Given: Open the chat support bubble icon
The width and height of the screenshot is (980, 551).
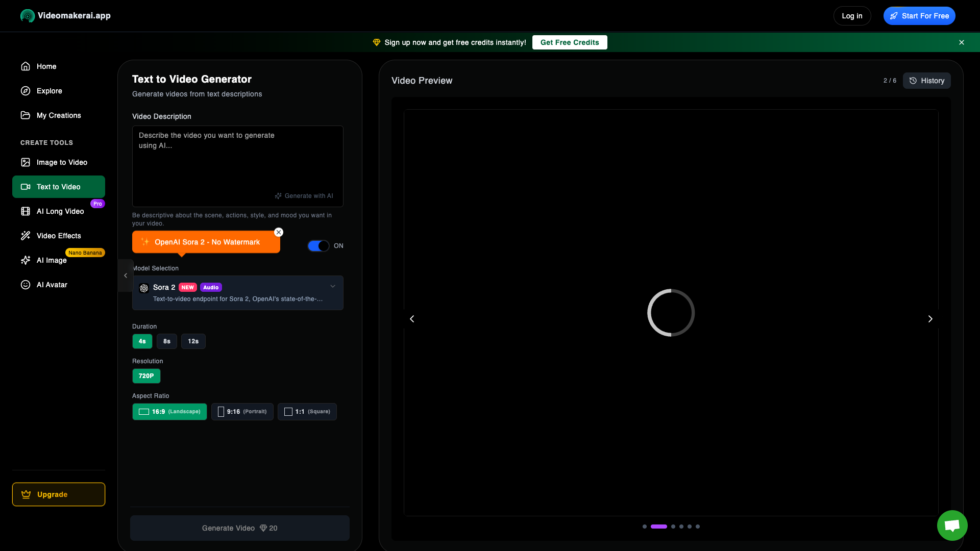Looking at the screenshot, I should pos(952,525).
